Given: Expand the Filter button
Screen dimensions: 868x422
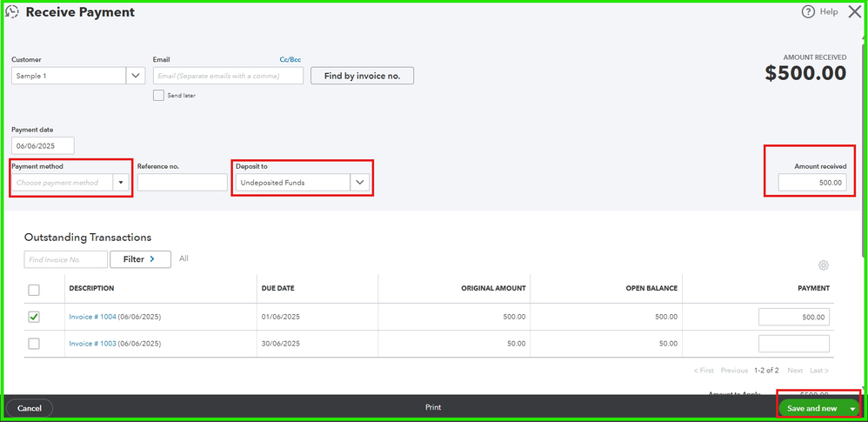Looking at the screenshot, I should (x=140, y=259).
